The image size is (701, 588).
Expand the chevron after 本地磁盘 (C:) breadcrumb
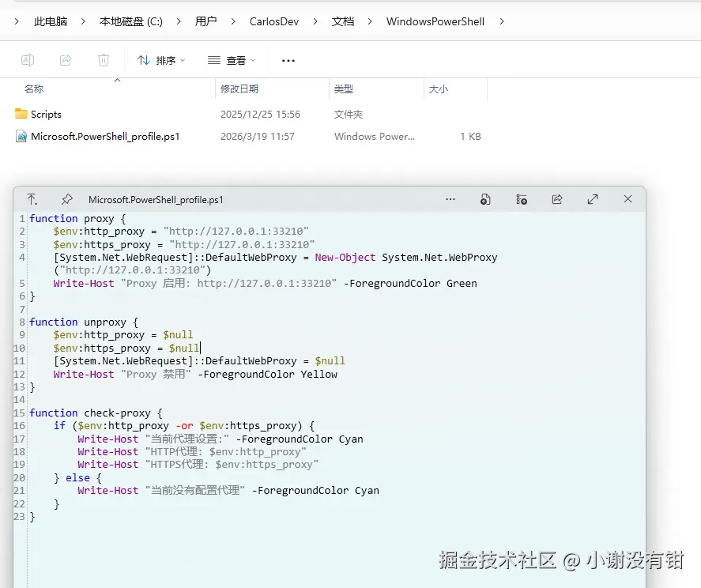pos(179,21)
